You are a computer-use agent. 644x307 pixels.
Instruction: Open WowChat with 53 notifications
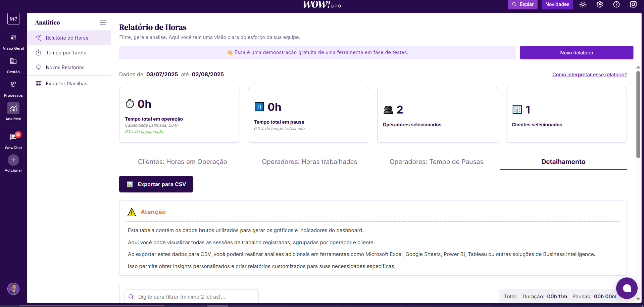pyautogui.click(x=13, y=137)
